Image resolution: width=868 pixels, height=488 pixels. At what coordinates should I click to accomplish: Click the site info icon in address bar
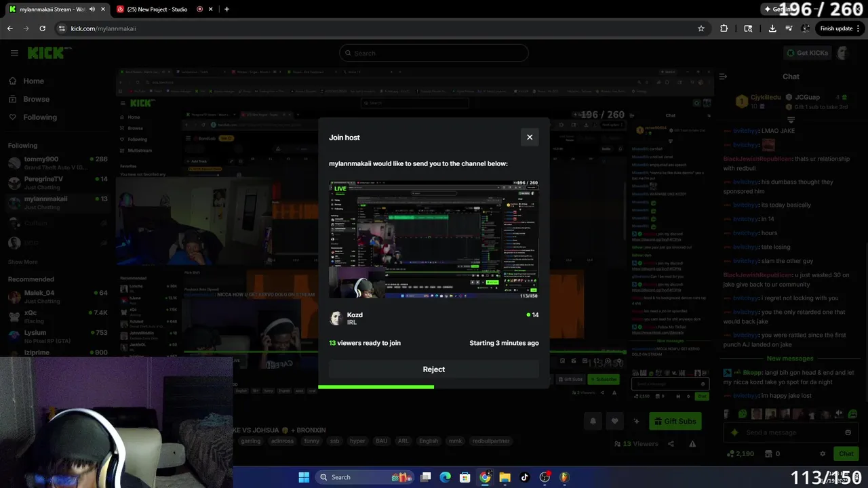click(62, 28)
